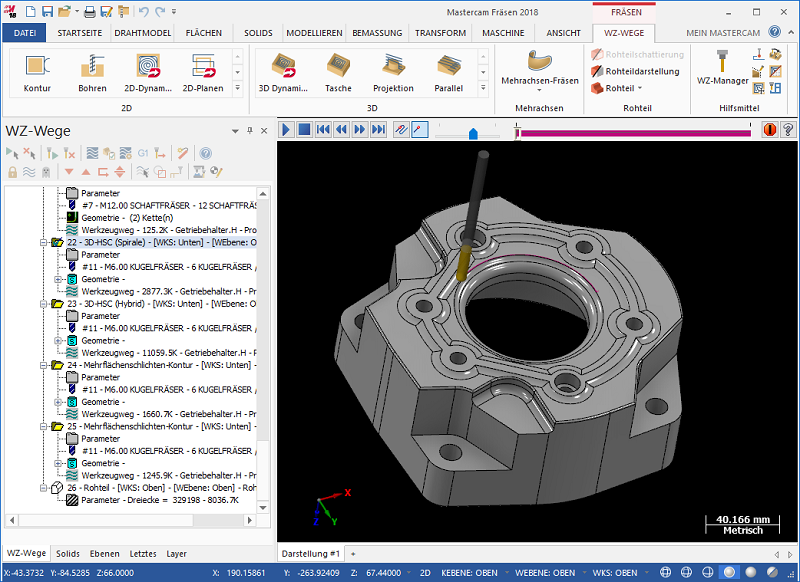800x582 pixels.
Task: Select all operations icon in WZ-Wege
Action: [x=12, y=153]
